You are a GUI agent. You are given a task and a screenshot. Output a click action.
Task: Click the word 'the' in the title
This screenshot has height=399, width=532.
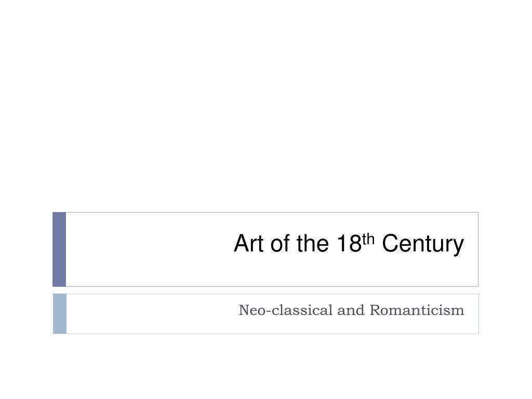click(x=312, y=243)
